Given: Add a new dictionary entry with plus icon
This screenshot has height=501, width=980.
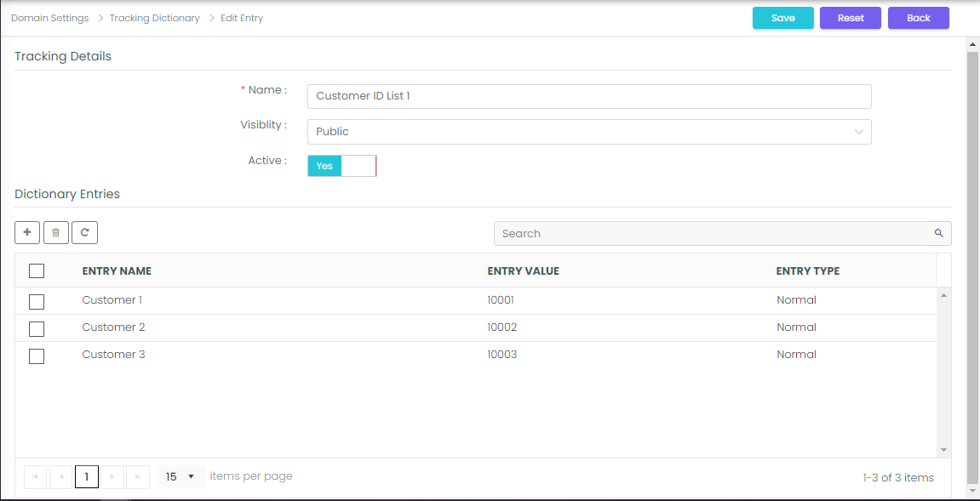Looking at the screenshot, I should pyautogui.click(x=27, y=232).
